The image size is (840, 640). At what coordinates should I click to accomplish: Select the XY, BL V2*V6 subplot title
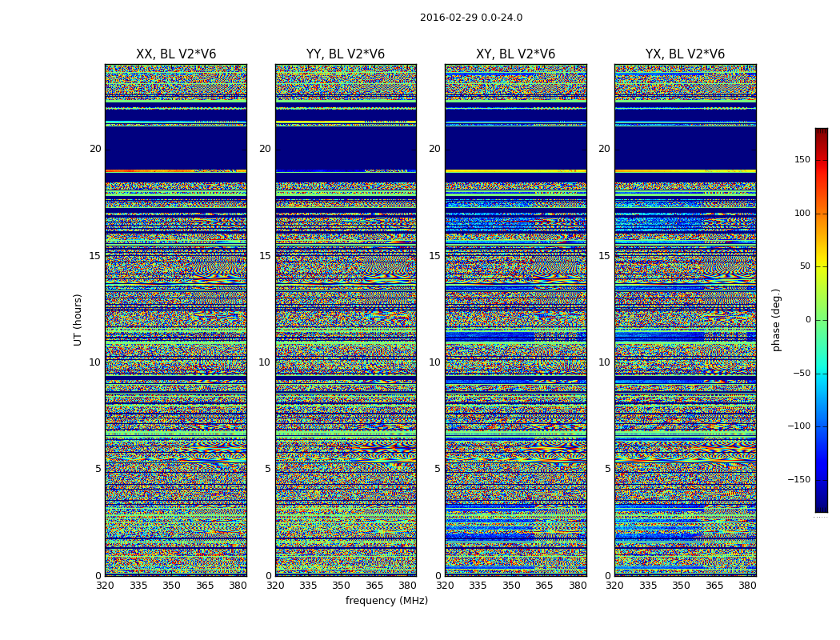pyautogui.click(x=515, y=54)
